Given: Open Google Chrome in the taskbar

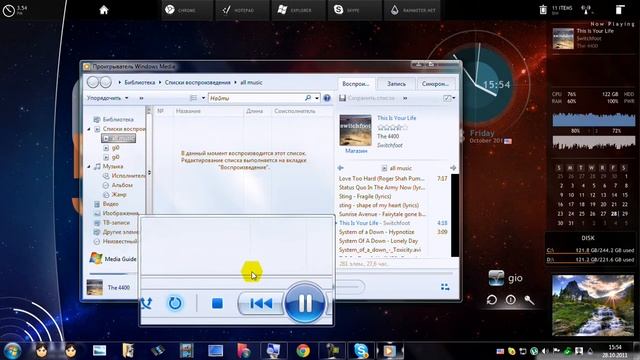Looking at the screenshot, I should coord(303,351).
